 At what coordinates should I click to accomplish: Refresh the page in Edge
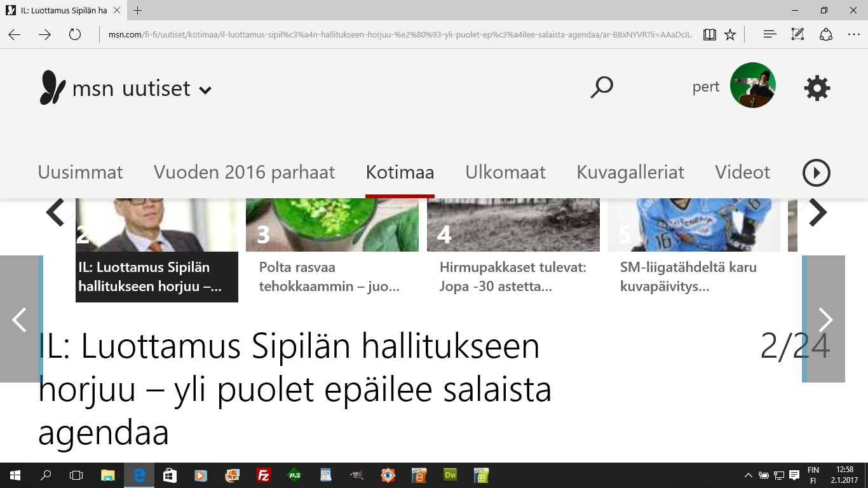pos(75,34)
